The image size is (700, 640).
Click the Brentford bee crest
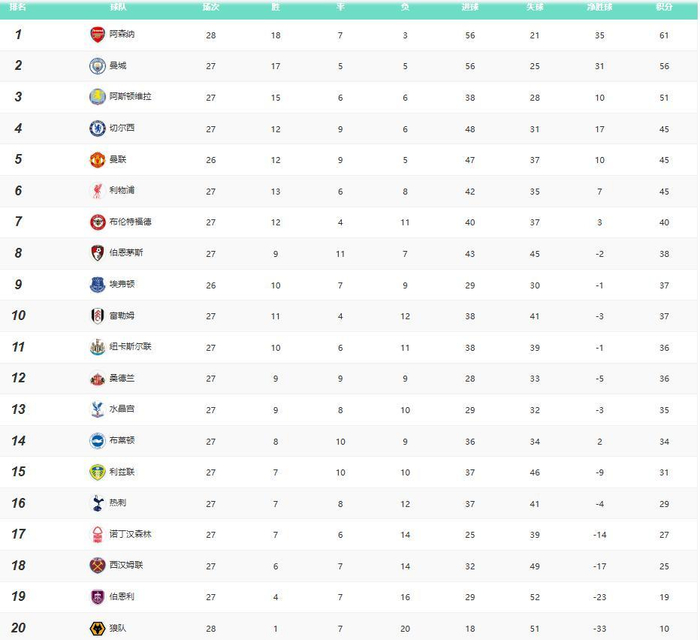97,222
